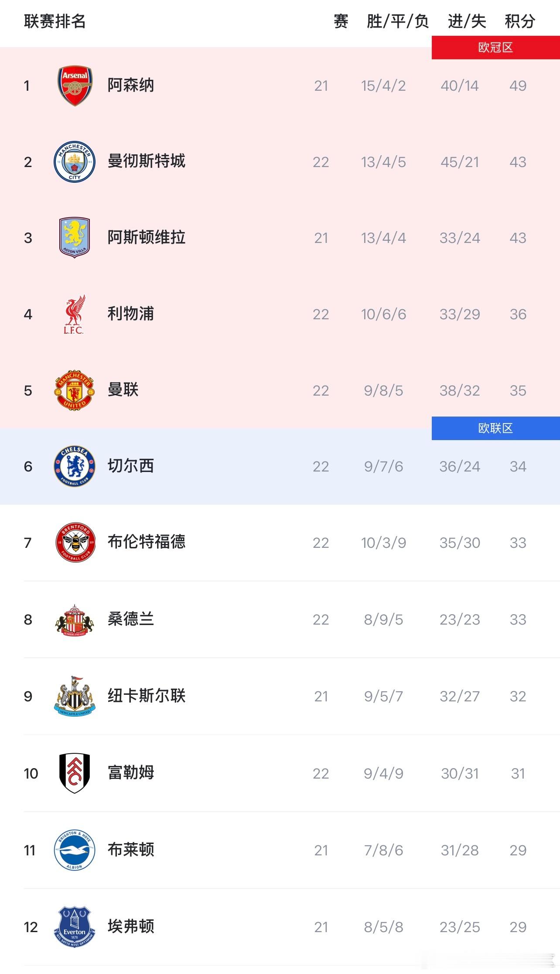Click the Sunderland club crest
Viewport: 560px width, 974px height.
click(x=74, y=619)
